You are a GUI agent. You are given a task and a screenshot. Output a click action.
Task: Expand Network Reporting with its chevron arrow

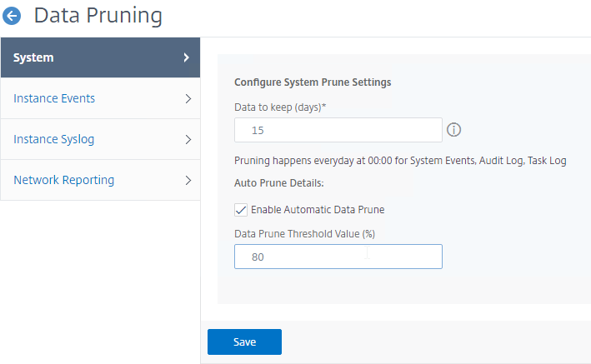[x=188, y=180]
